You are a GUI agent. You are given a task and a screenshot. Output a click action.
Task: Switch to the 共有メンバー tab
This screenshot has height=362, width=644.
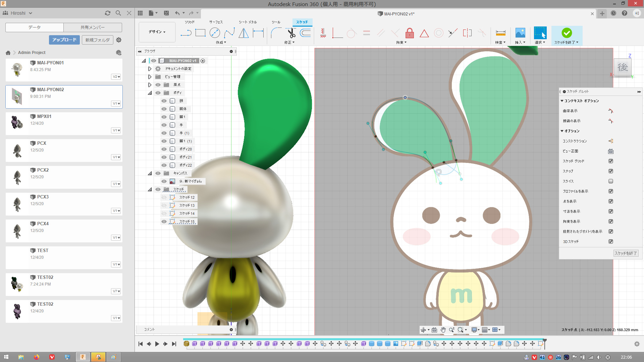click(93, 27)
